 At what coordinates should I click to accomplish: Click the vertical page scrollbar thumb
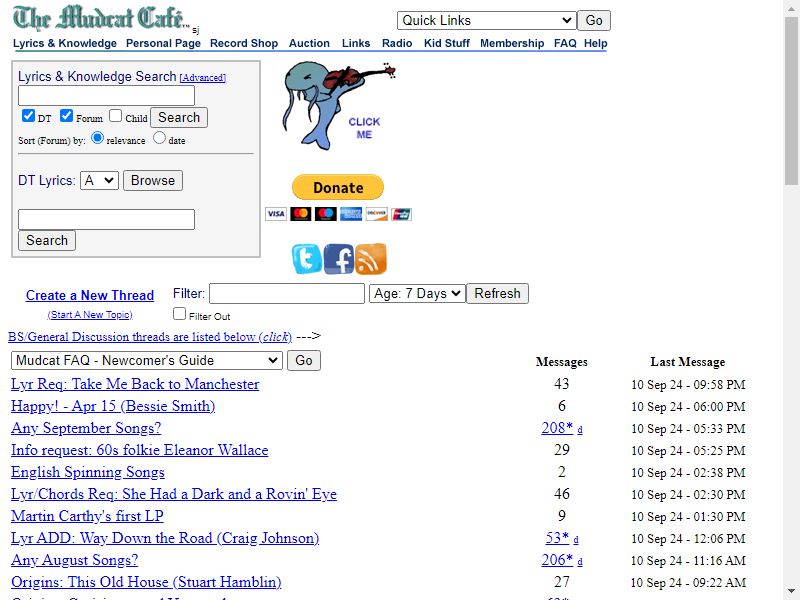click(792, 99)
